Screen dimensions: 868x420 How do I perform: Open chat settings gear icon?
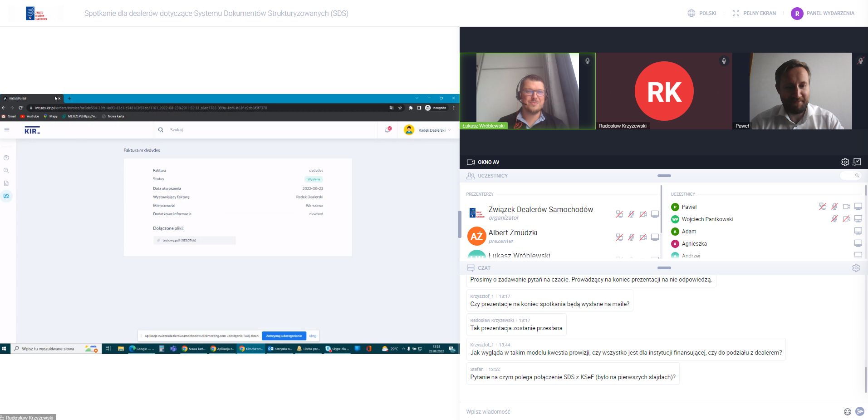[x=856, y=268]
